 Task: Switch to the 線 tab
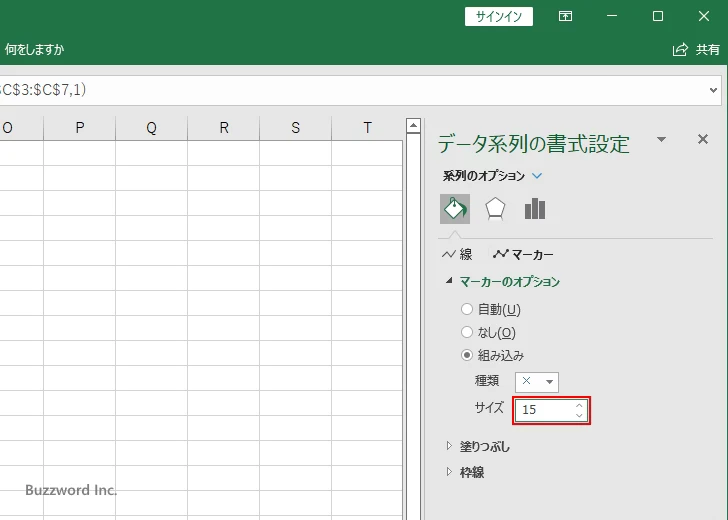pyautogui.click(x=457, y=254)
